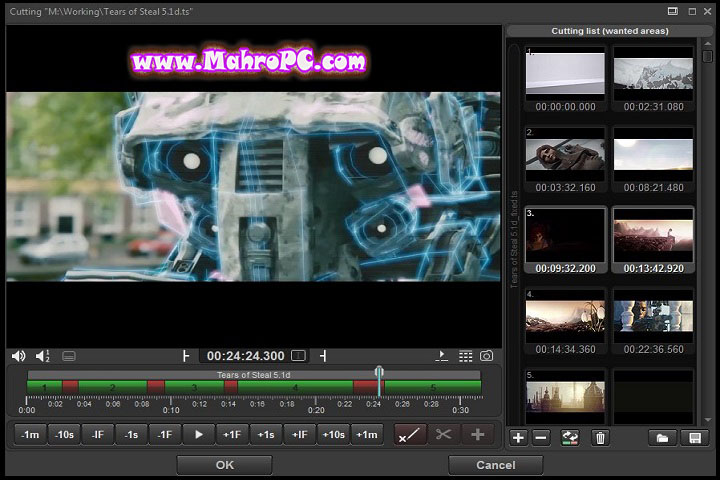Select the thumbnail at 00:22:36.560
The width and height of the screenshot is (720, 480).
653,322
